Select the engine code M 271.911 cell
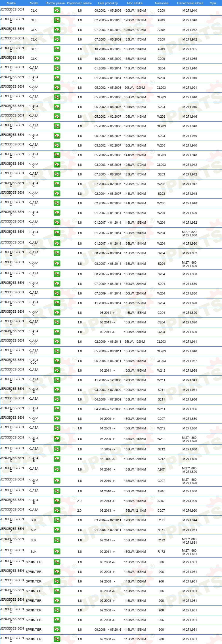222x644 pixels. tap(190, 342)
